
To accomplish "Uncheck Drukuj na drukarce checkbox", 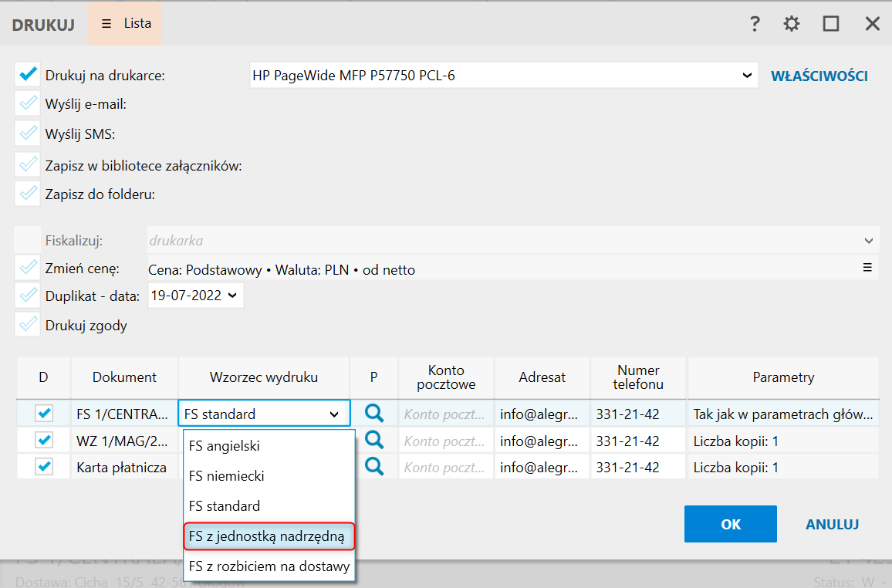I will click(x=27, y=75).
